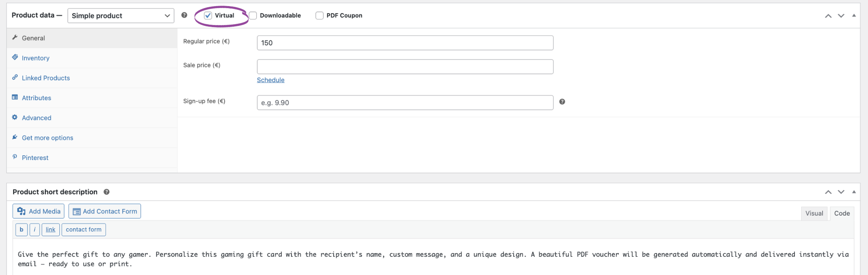
Task: Click the General wrench icon
Action: coord(15,37)
